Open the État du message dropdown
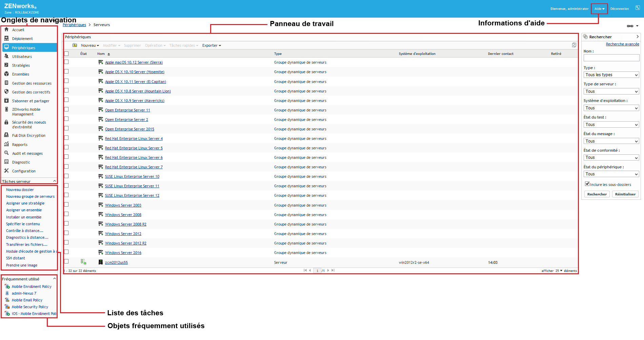This screenshot has height=340, width=644. [611, 141]
